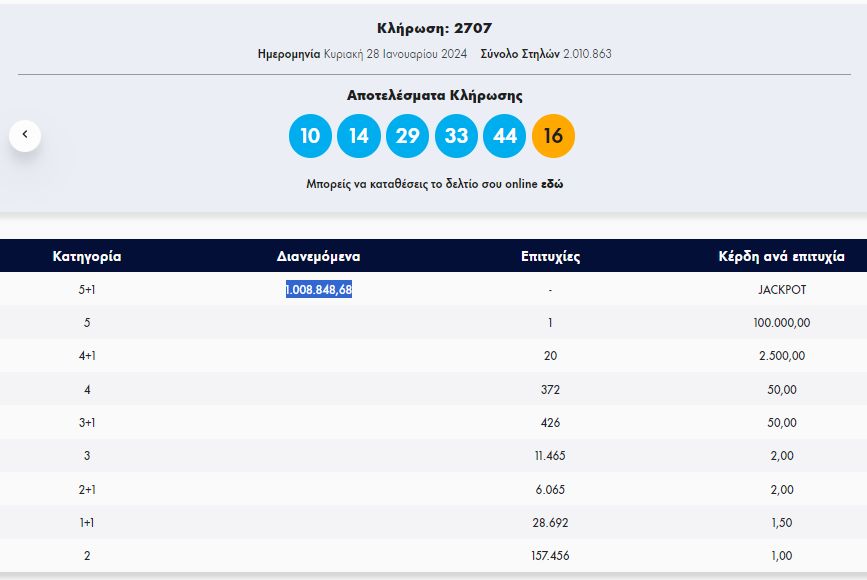Click the previous draw arrow button
Viewport: 867px width, 580px height.
(x=25, y=135)
